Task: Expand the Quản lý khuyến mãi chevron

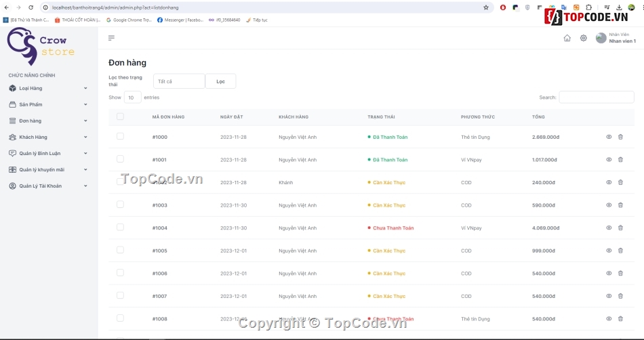Action: 85,170
